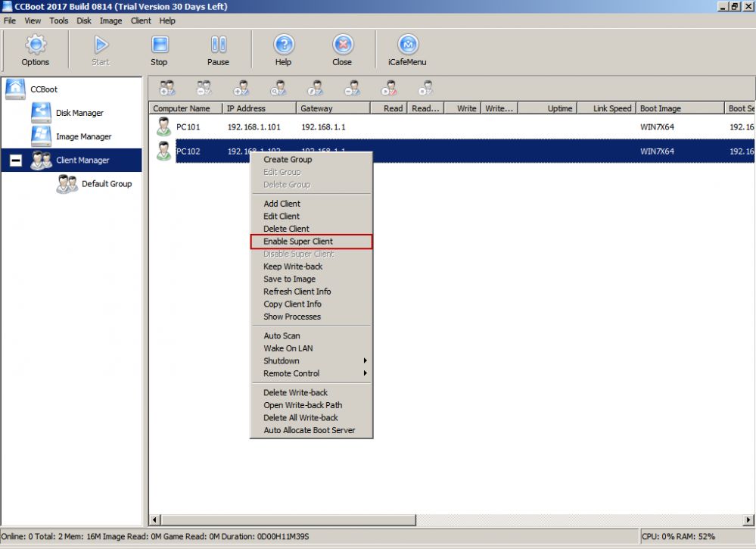The height and width of the screenshot is (549, 756).
Task: Click the Add Client plus icon
Action: coord(241,89)
